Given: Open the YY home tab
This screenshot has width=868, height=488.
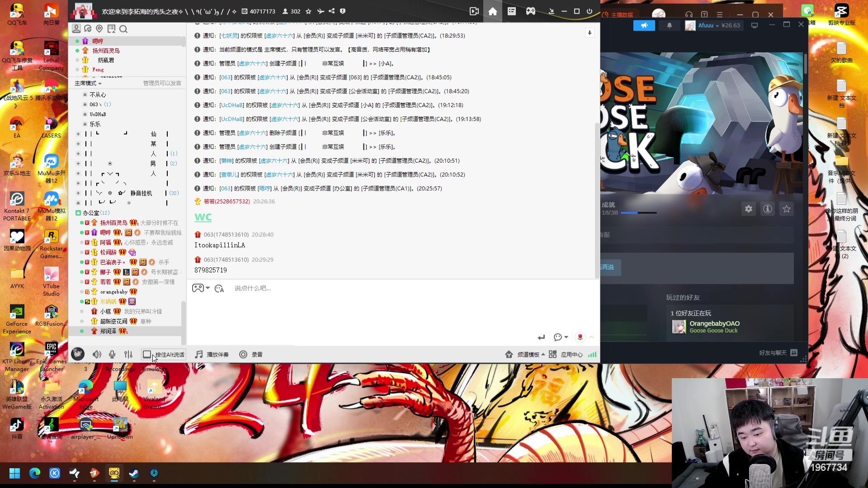Looking at the screenshot, I should pos(493,11).
